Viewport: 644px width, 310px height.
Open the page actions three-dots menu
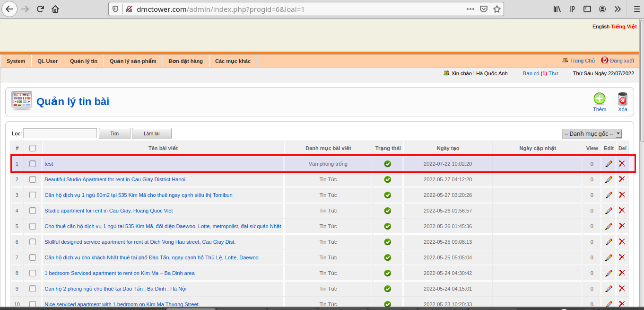(x=470, y=9)
